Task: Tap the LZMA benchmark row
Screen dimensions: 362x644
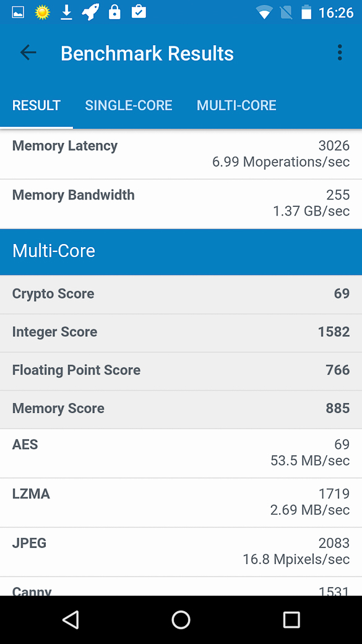Action: [181, 503]
